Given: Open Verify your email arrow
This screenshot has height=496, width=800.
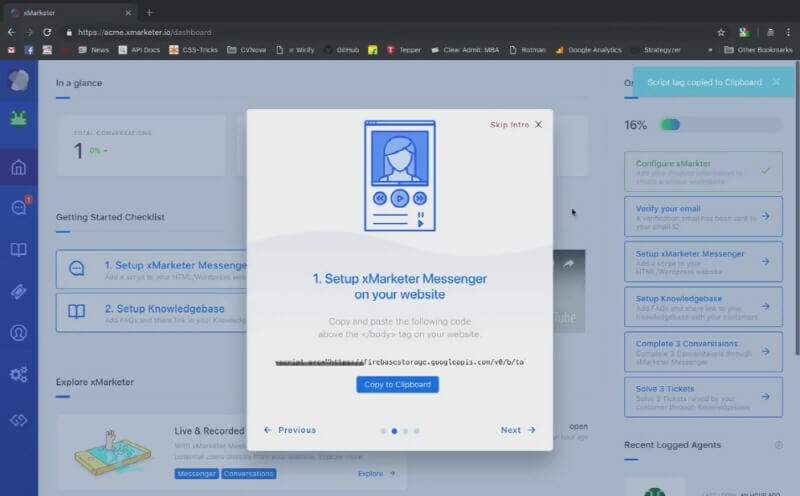Looking at the screenshot, I should (766, 216).
